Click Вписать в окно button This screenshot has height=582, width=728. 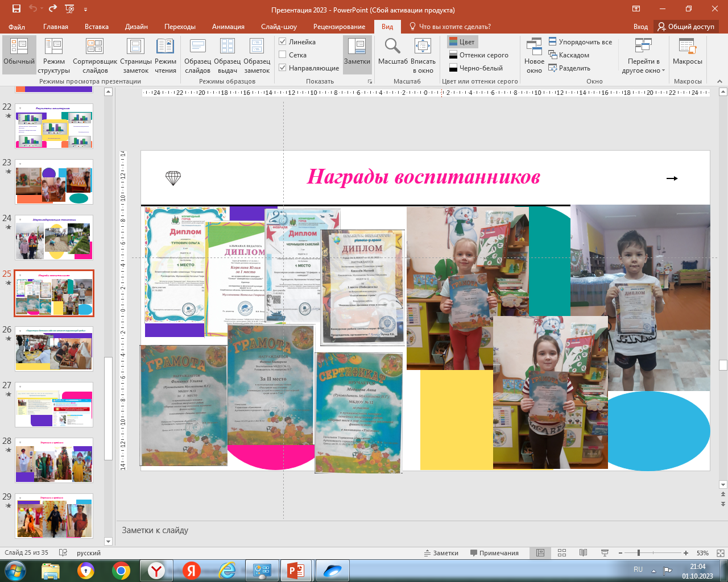(x=423, y=55)
